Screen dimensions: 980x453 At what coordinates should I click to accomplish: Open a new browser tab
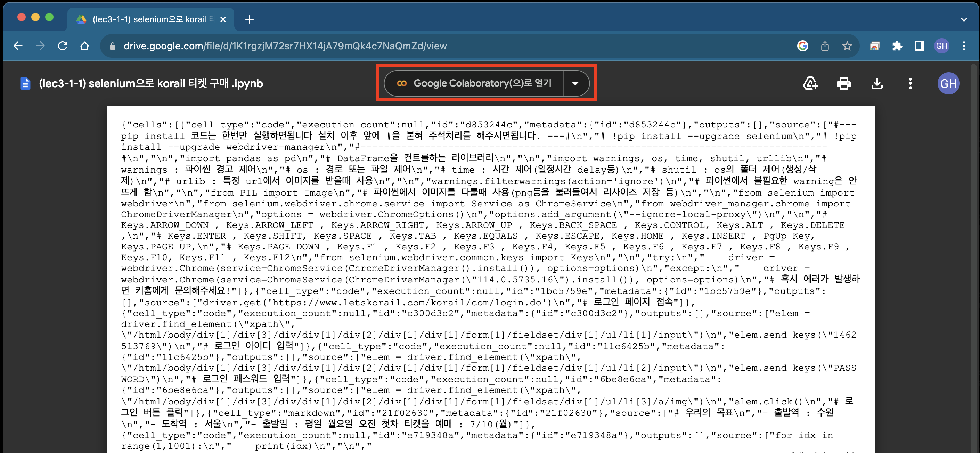249,19
